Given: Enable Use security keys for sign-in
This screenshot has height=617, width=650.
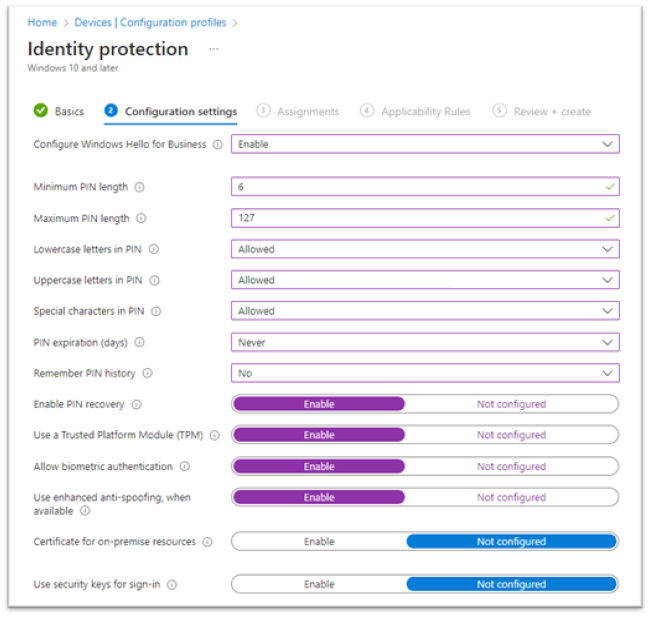Looking at the screenshot, I should point(319,584).
